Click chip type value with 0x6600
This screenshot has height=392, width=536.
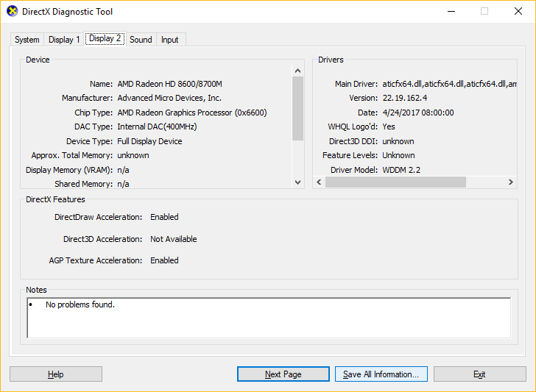[192, 113]
